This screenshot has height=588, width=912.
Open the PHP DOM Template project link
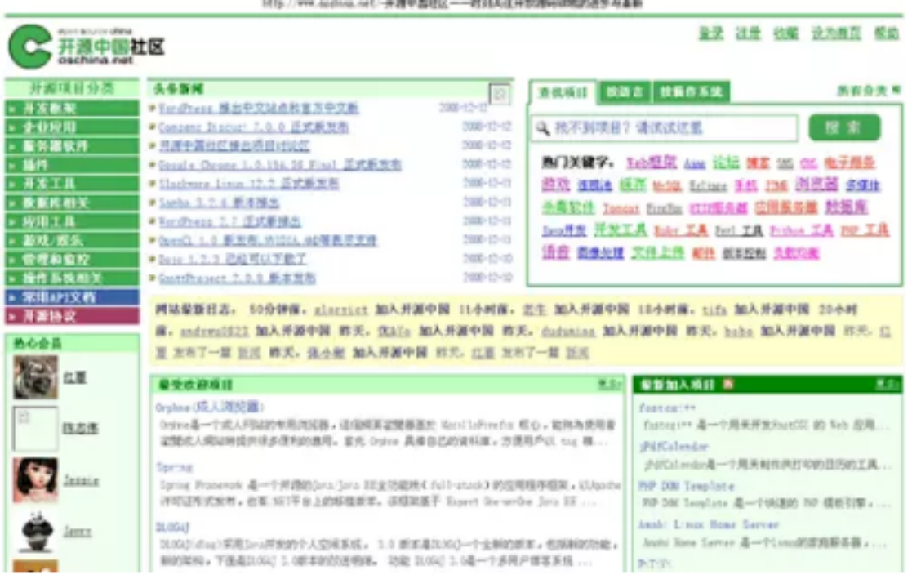pos(687,486)
